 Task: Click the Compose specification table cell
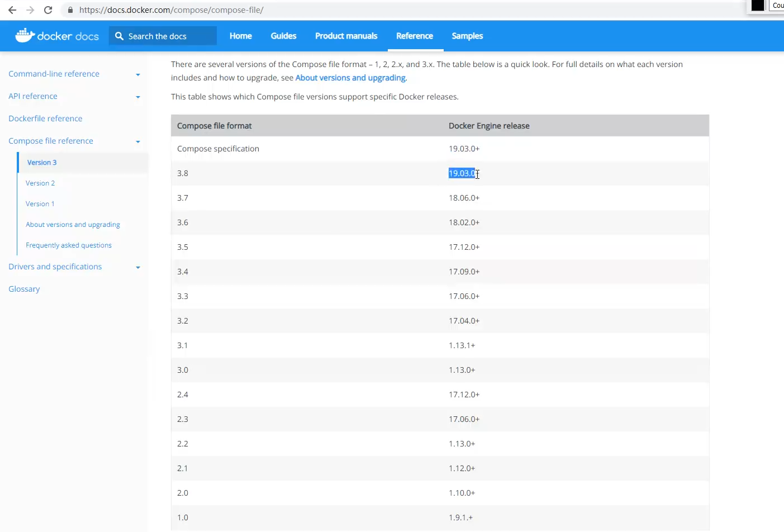pos(218,149)
